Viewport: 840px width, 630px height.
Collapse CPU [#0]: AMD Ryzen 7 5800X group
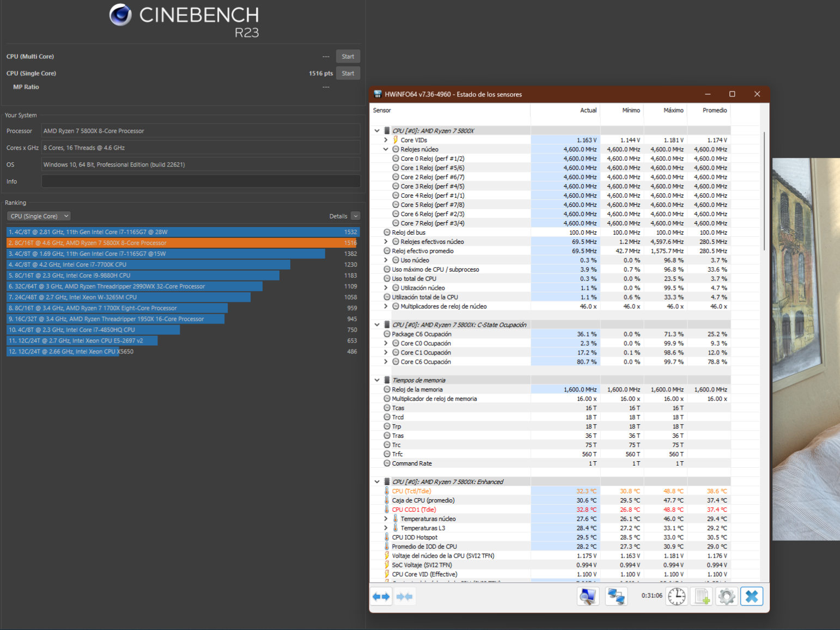377,131
